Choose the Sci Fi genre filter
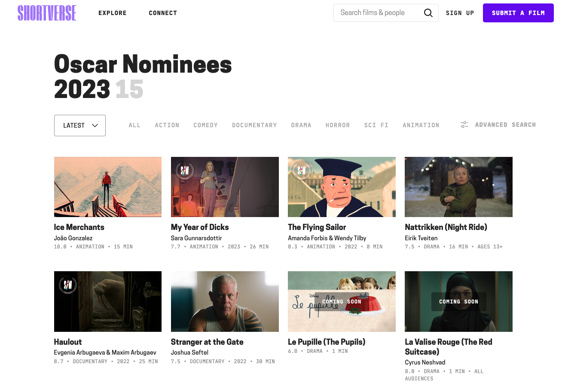This screenshot has width=565, height=392. point(376,125)
